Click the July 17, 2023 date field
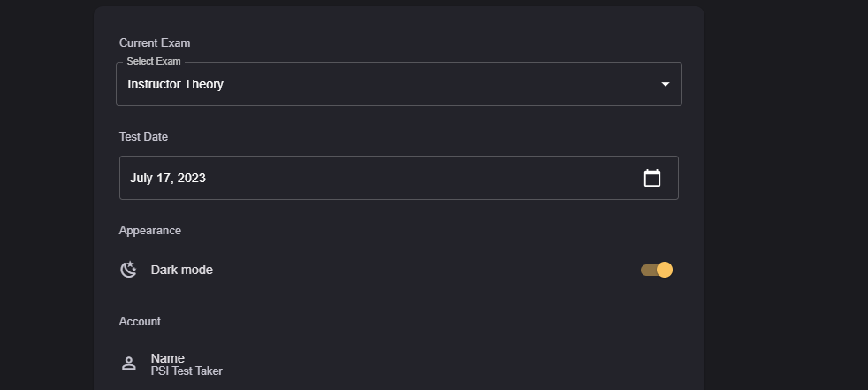Viewport: 868px width, 390px height. coord(380,178)
